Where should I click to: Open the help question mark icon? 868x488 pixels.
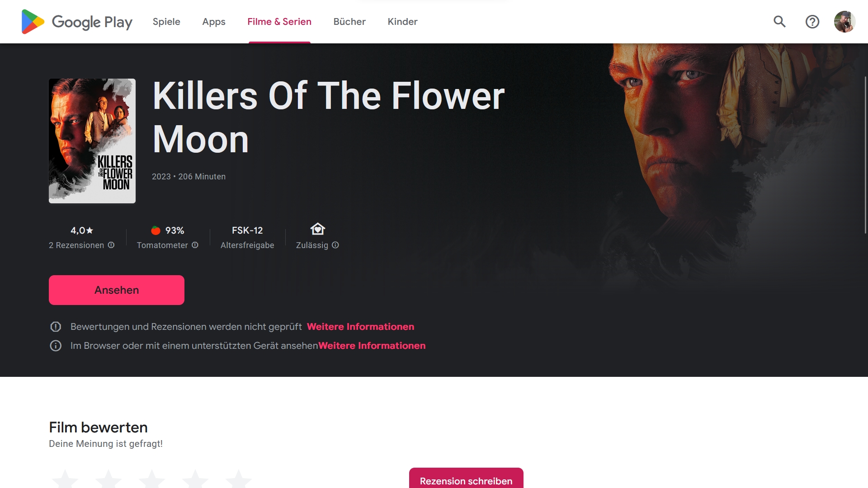pos(812,22)
